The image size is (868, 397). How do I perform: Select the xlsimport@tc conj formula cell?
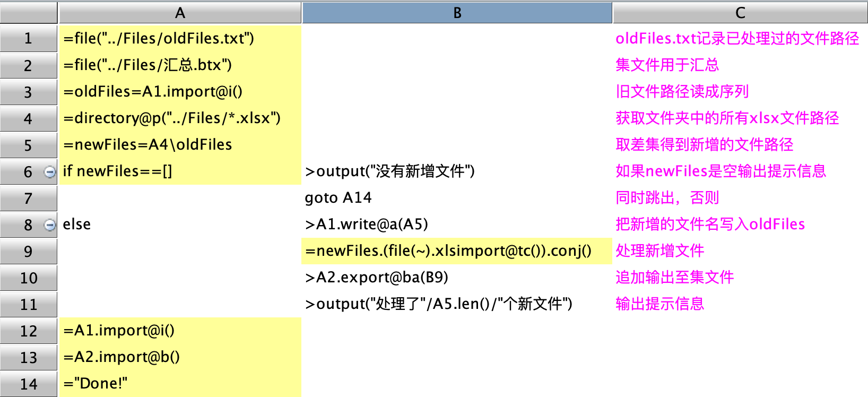457,251
